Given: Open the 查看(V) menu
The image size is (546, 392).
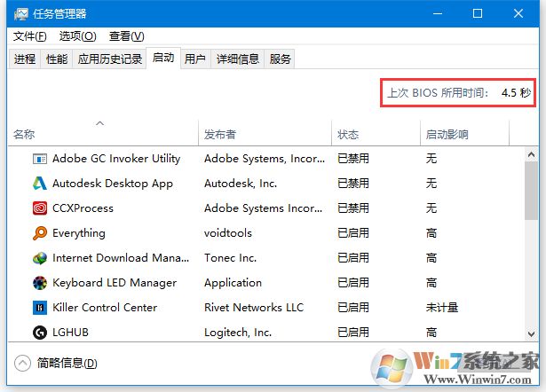Looking at the screenshot, I should click(126, 36).
